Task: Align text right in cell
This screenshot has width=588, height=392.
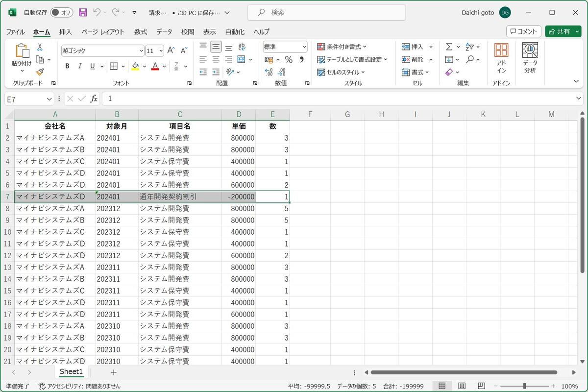Action: pos(228,59)
